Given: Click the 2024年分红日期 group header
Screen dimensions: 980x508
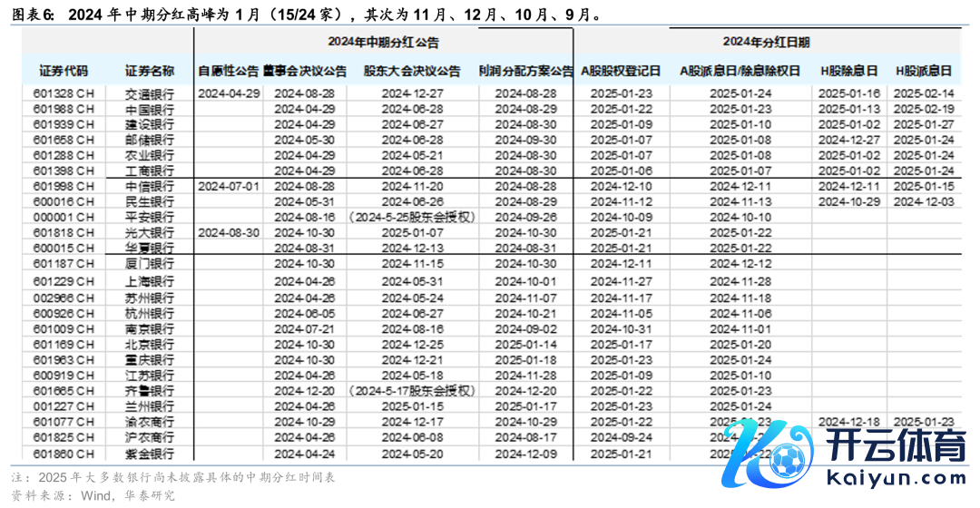Looking at the screenshot, I should pos(767,42).
